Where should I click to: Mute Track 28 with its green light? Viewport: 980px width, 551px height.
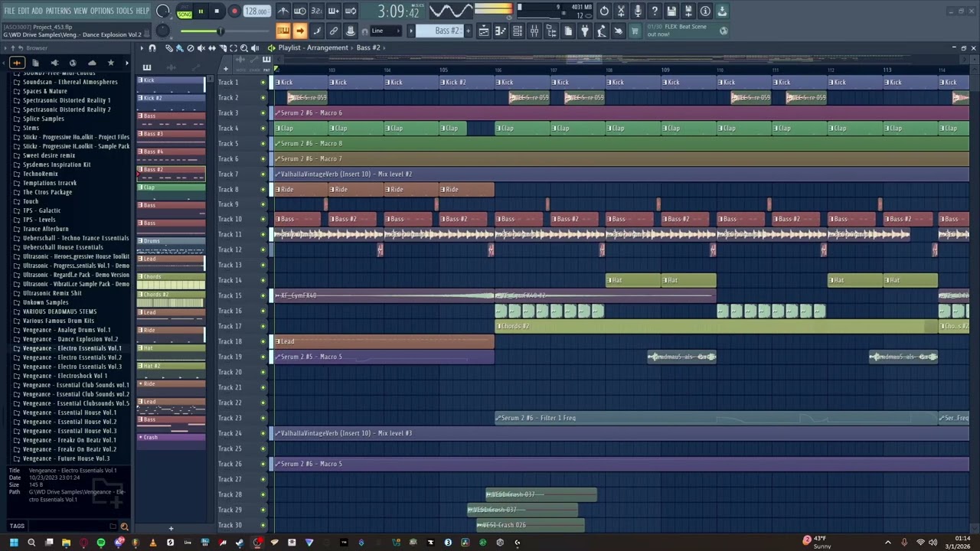pos(263,494)
